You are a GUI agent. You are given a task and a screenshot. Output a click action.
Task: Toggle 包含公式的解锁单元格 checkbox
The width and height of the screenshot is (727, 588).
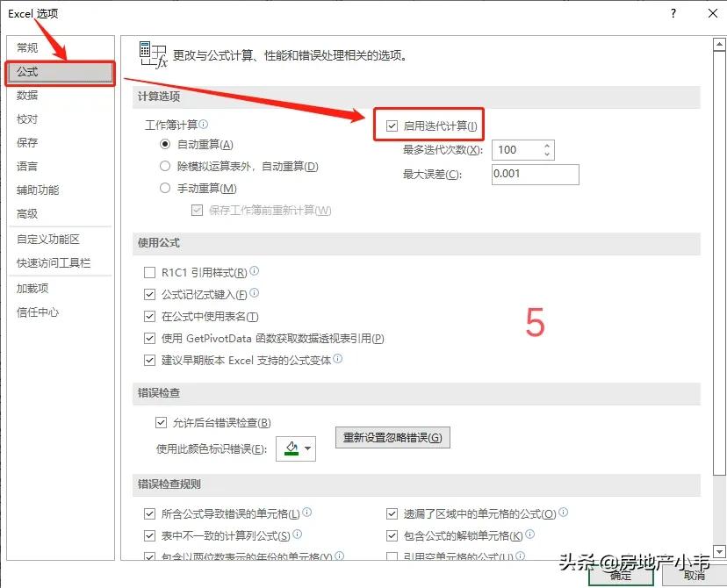coord(392,535)
